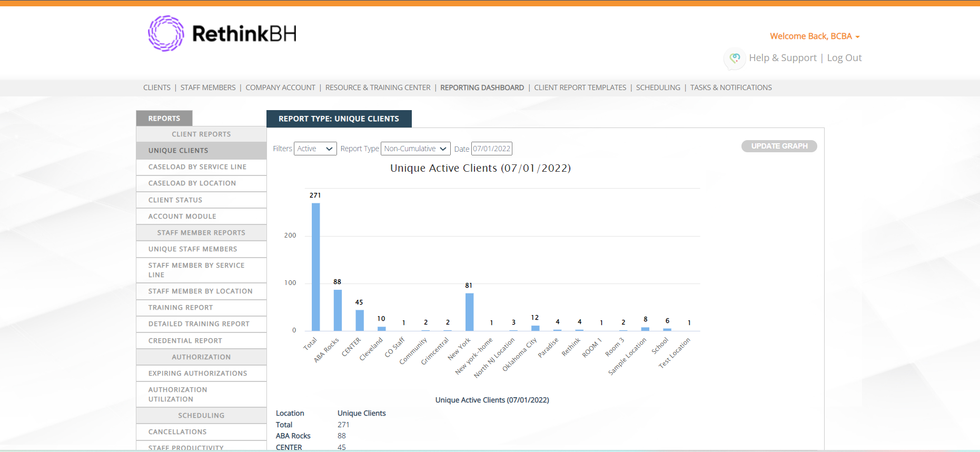Click the Location column header in the table
The image size is (980, 452).
[x=290, y=414]
